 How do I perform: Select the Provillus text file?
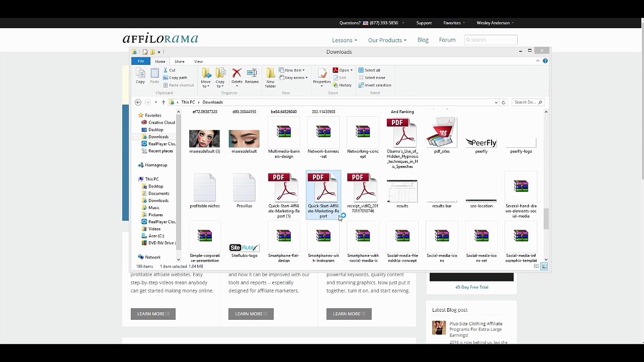(x=244, y=191)
